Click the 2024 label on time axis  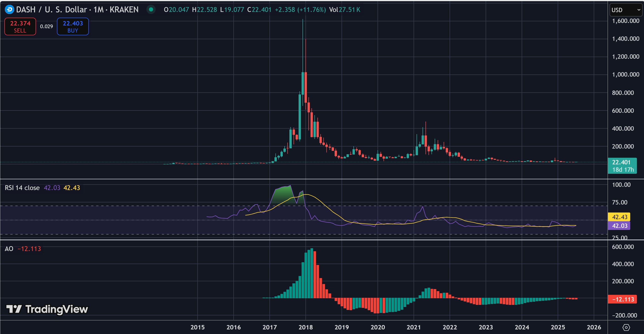coord(522,327)
